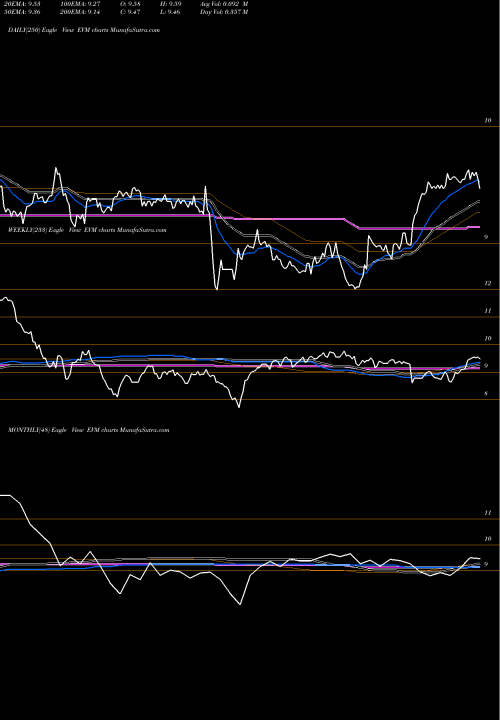This screenshot has width=500, height=720.
Task: Click the 100EMA value label
Action: click(x=80, y=4)
